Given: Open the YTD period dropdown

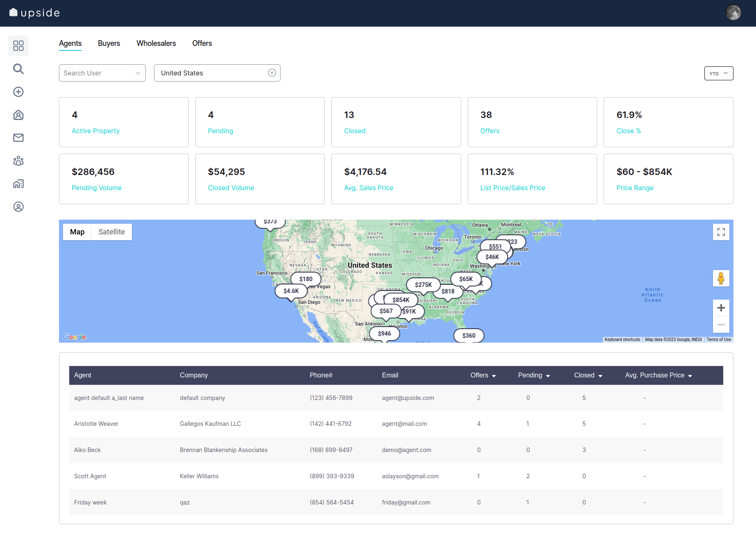Looking at the screenshot, I should tap(718, 73).
